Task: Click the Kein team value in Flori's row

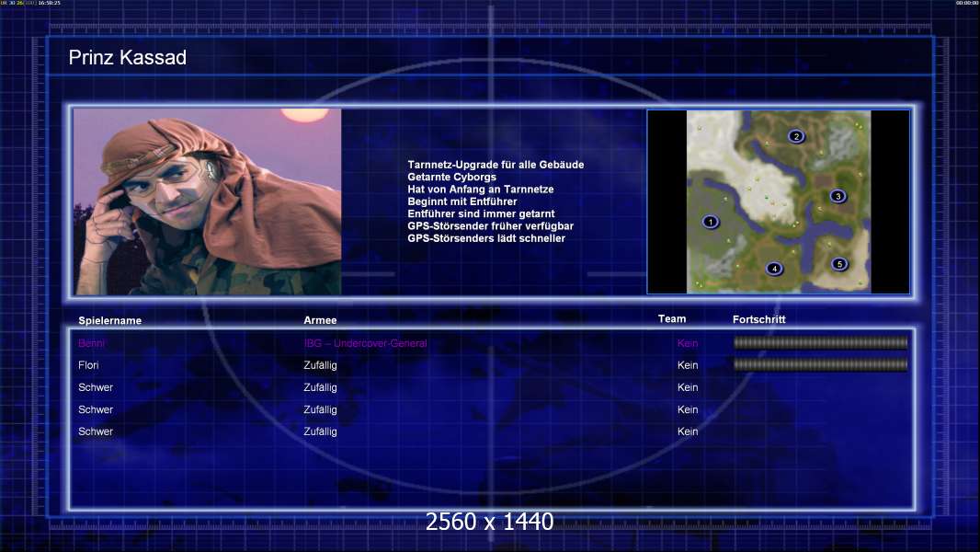Action: click(x=688, y=365)
